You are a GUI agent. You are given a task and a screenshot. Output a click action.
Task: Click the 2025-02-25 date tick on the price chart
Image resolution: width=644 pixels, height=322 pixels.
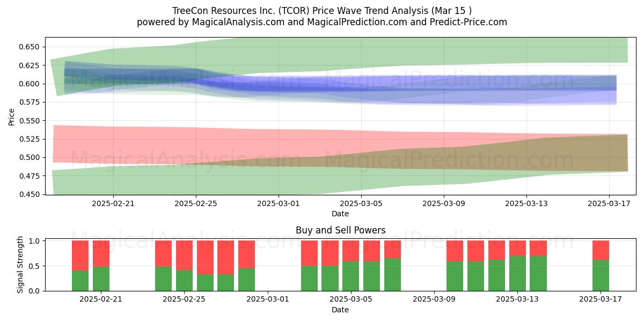point(196,203)
